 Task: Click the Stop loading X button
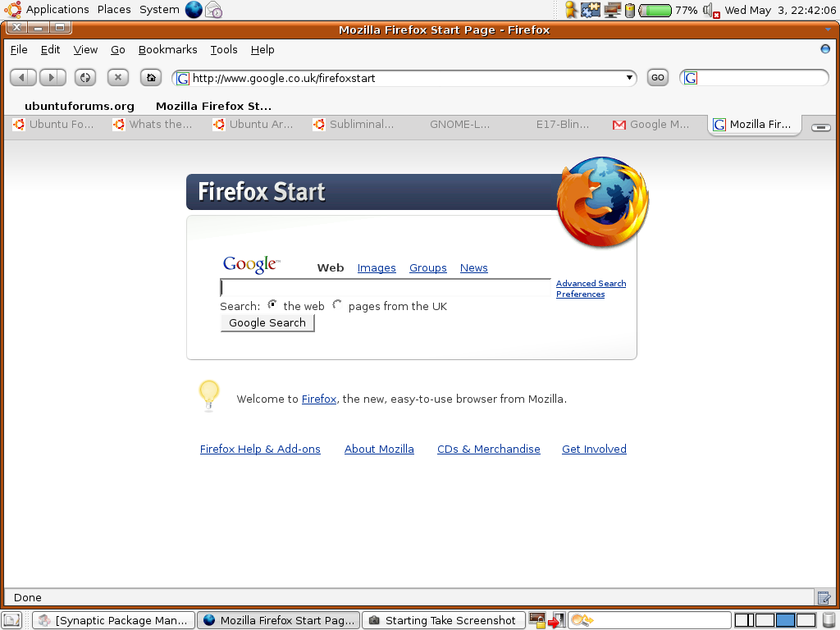coord(118,78)
